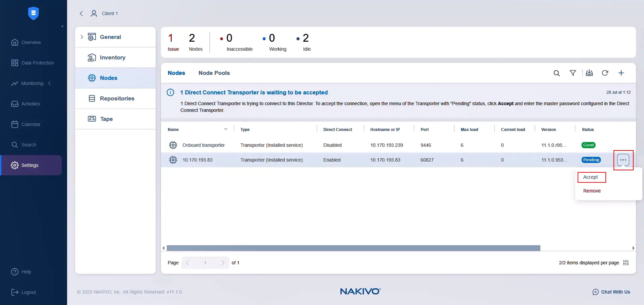Image resolution: width=644 pixels, height=305 pixels.
Task: Click the page number input field
Action: [x=205, y=263]
